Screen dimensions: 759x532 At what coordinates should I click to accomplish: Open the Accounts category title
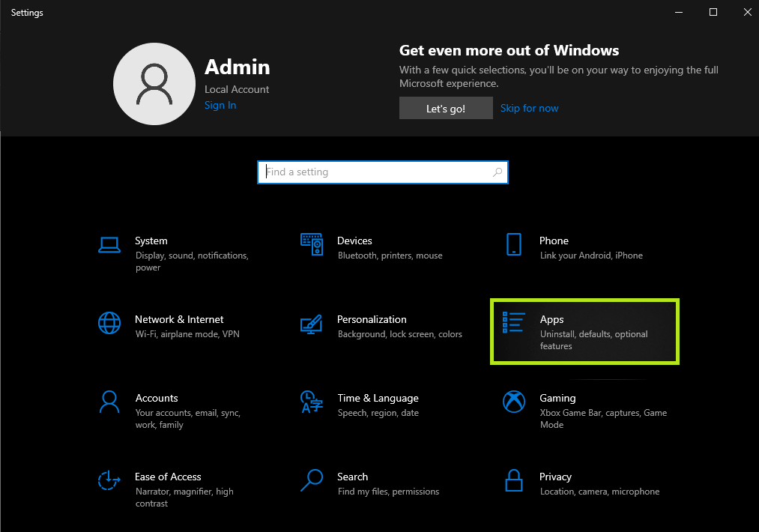(157, 398)
